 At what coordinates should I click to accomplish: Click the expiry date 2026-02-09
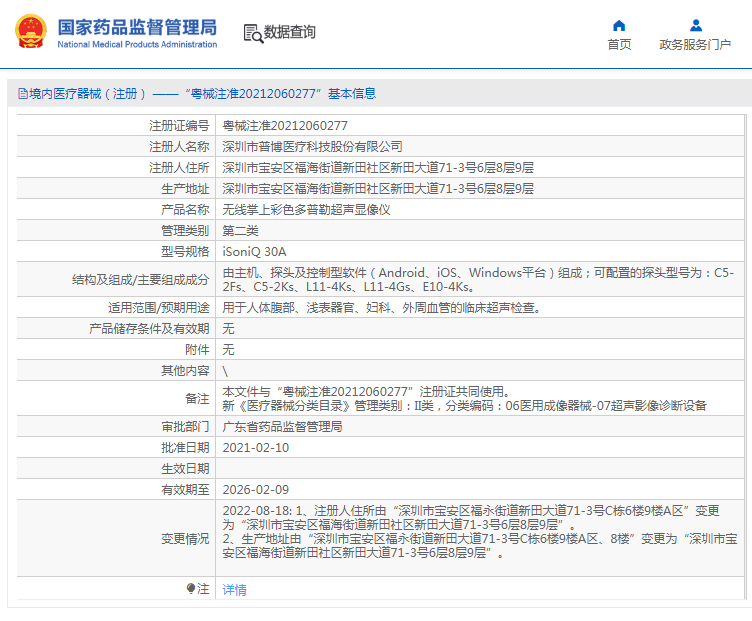click(x=255, y=489)
